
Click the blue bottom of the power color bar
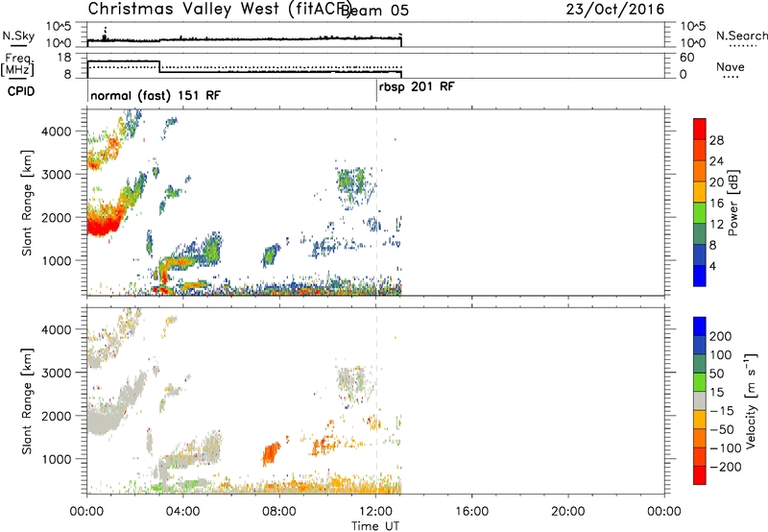coord(700,276)
